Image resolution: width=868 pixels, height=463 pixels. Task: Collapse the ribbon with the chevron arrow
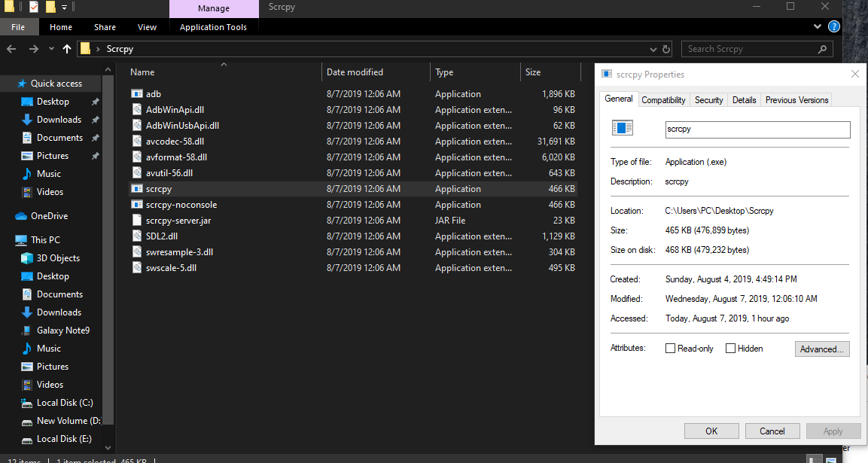tap(818, 26)
